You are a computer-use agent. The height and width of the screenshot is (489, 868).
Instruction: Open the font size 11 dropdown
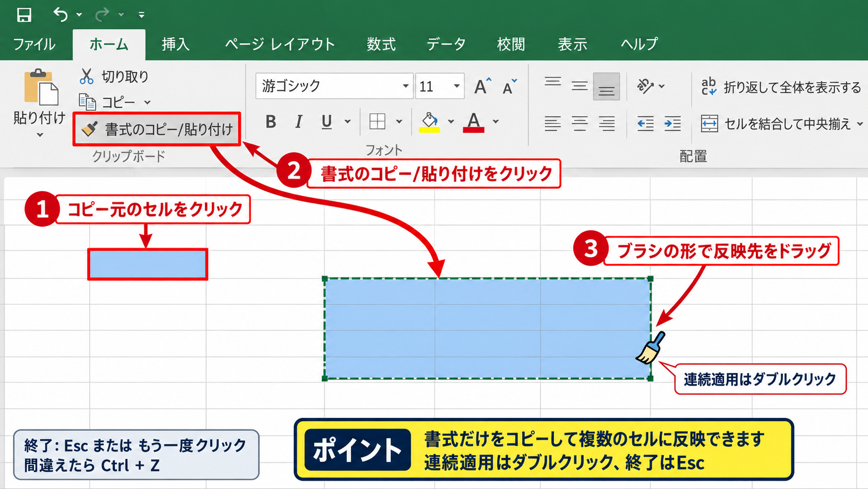point(456,86)
